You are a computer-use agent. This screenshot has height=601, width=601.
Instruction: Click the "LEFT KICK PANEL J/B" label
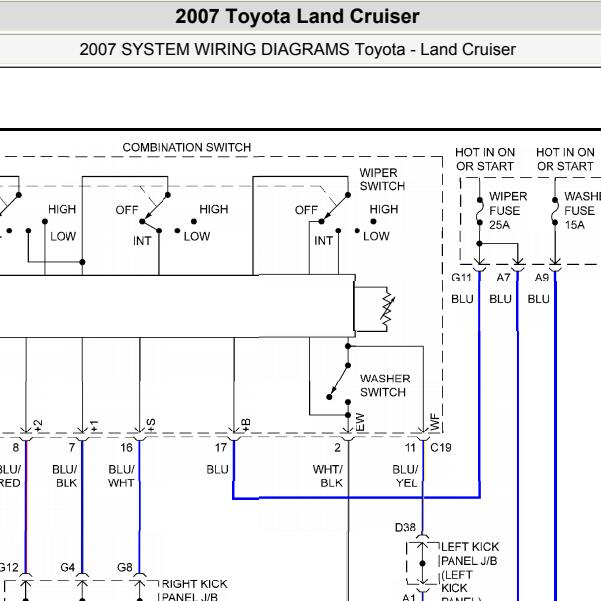470,553
